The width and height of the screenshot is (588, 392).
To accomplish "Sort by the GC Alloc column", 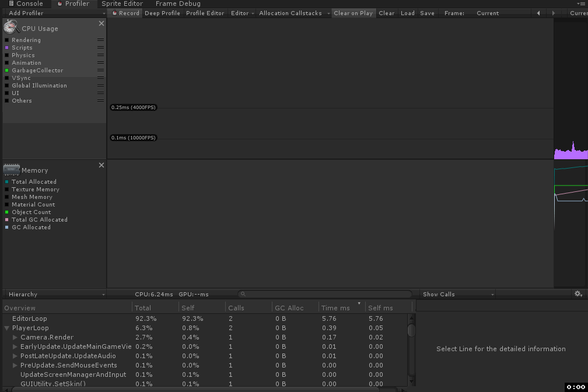I will (295, 307).
